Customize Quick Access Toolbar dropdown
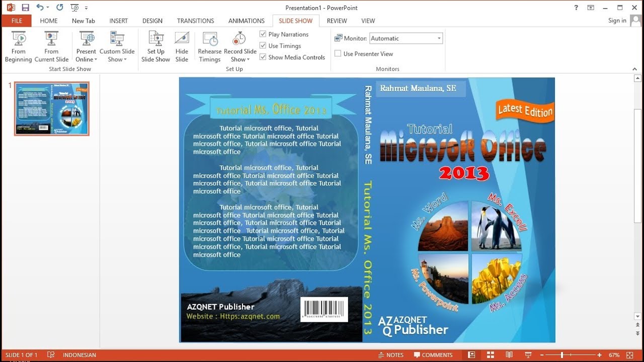644x362 pixels. click(87, 8)
